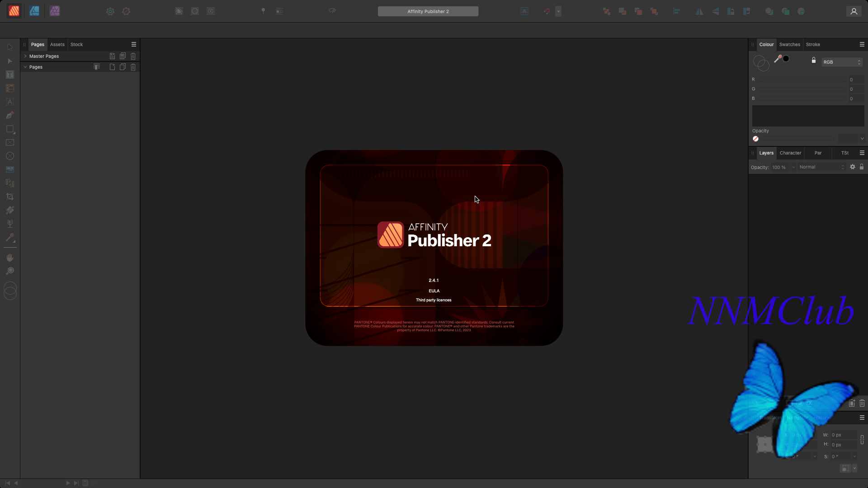Click the W width input field
Screen dimensions: 868x488
844,435
